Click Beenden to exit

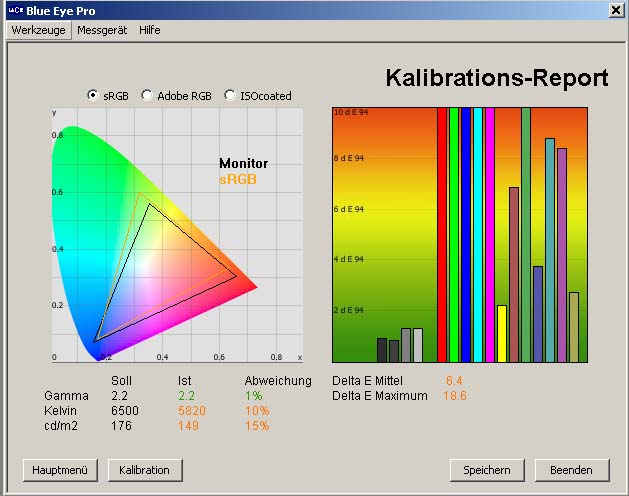tap(572, 470)
